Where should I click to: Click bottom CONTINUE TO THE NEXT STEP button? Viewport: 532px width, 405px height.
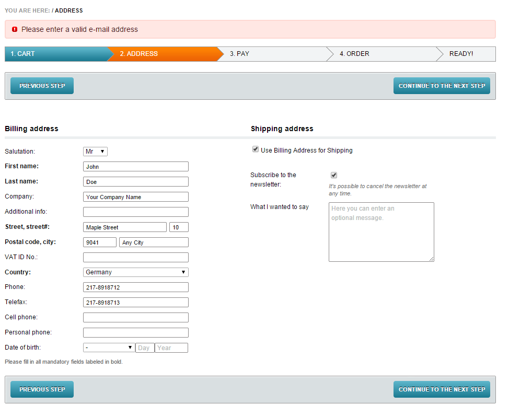point(442,389)
